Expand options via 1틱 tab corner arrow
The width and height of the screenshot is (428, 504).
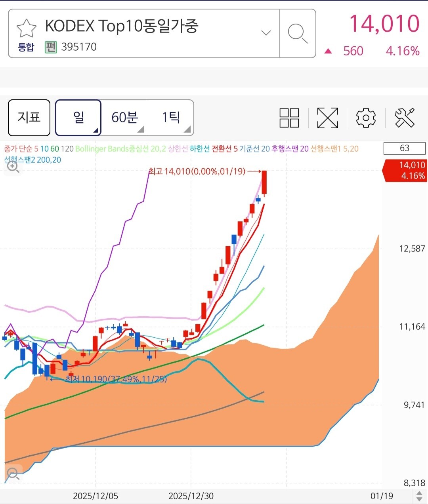point(187,129)
